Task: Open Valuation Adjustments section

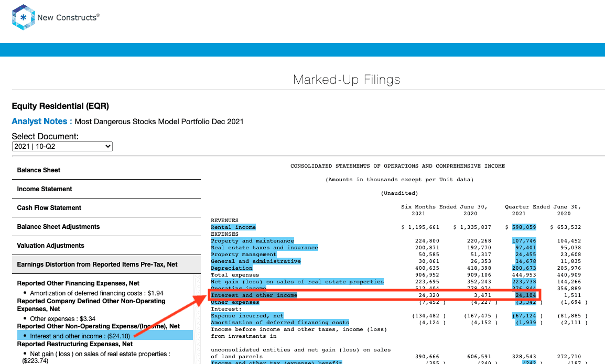Action: click(x=106, y=246)
